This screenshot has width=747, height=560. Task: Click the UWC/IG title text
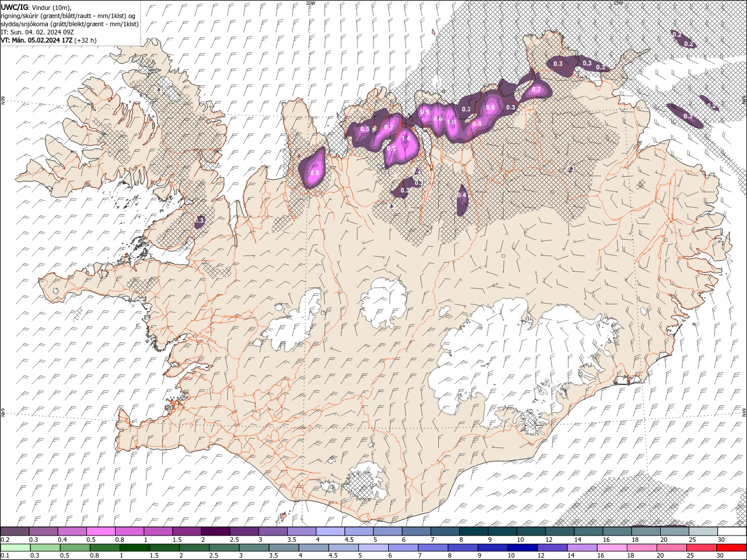(14, 7)
